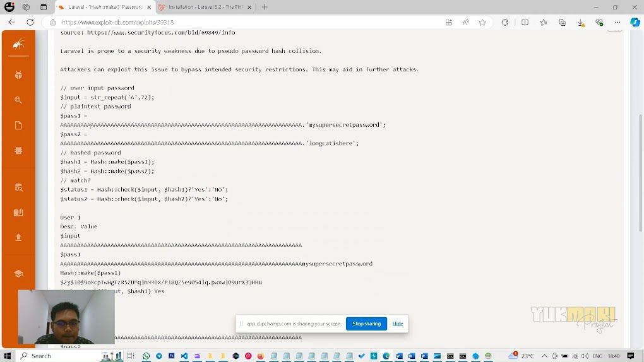Open Firefox from the taskbar
Image resolution: width=644 pixels, height=362 pixels.
pyautogui.click(x=260, y=356)
